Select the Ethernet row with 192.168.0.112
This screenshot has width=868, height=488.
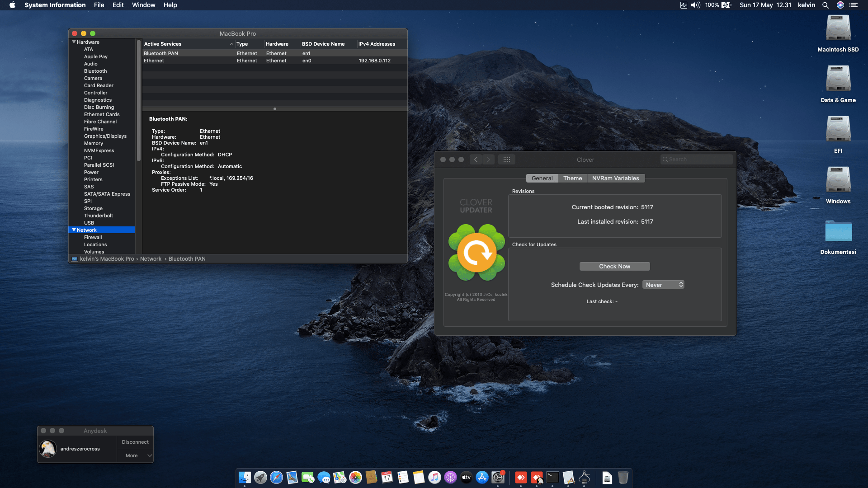point(275,61)
